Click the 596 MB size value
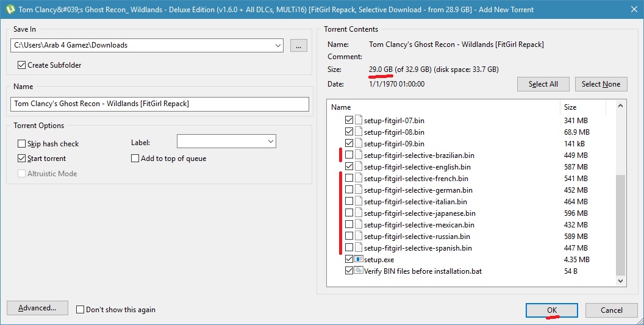644x325 pixels. [576, 213]
